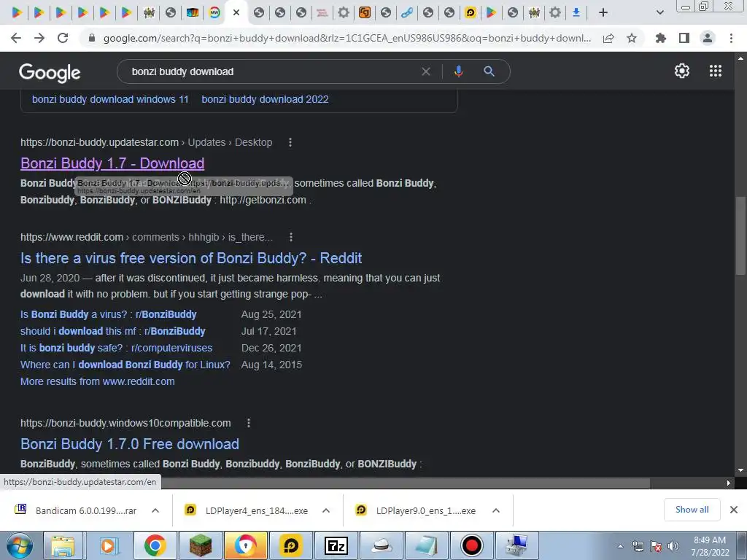Open should i download this mf thread
The image size is (747, 560).
pos(113,331)
